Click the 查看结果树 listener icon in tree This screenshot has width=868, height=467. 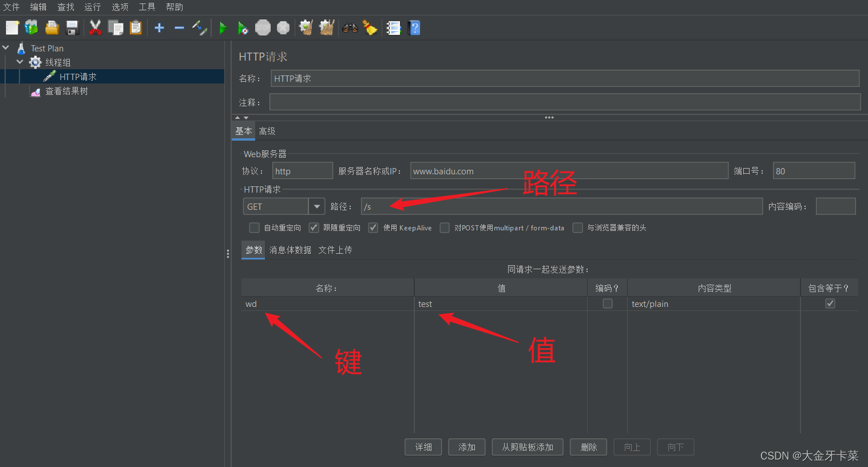pos(35,91)
